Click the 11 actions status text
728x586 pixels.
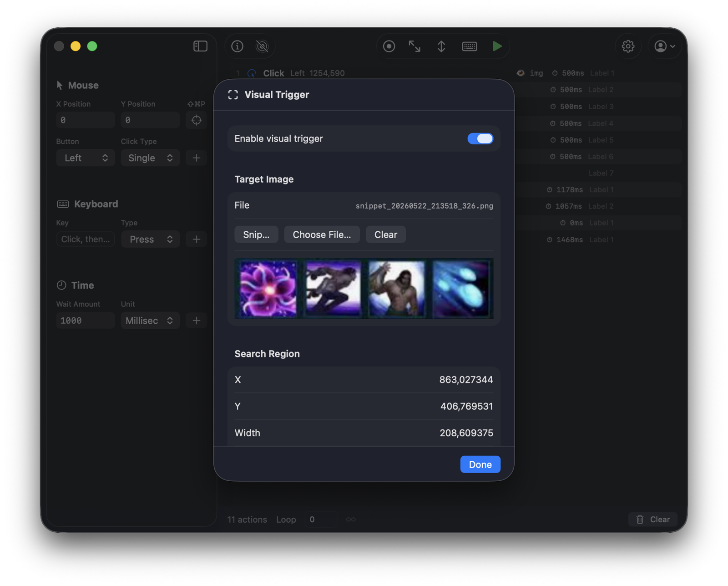coord(247,520)
